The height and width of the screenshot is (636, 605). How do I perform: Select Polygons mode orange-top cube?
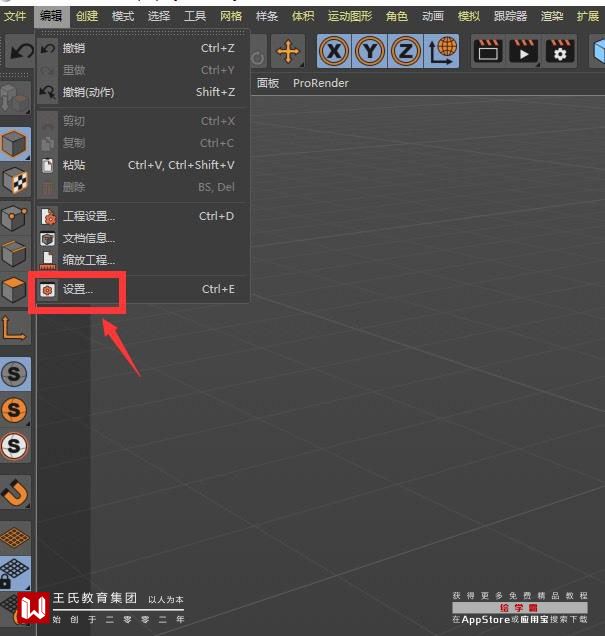point(15,290)
